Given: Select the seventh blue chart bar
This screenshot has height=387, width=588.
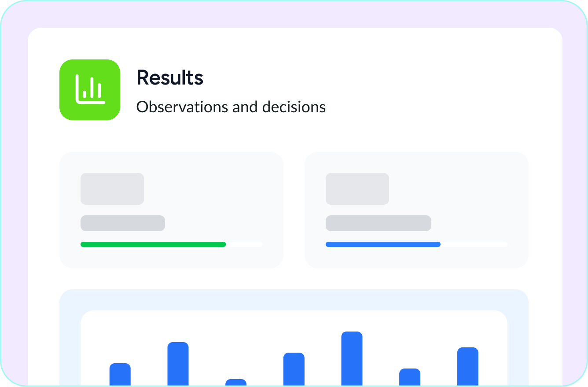Looking at the screenshot, I should [468, 367].
